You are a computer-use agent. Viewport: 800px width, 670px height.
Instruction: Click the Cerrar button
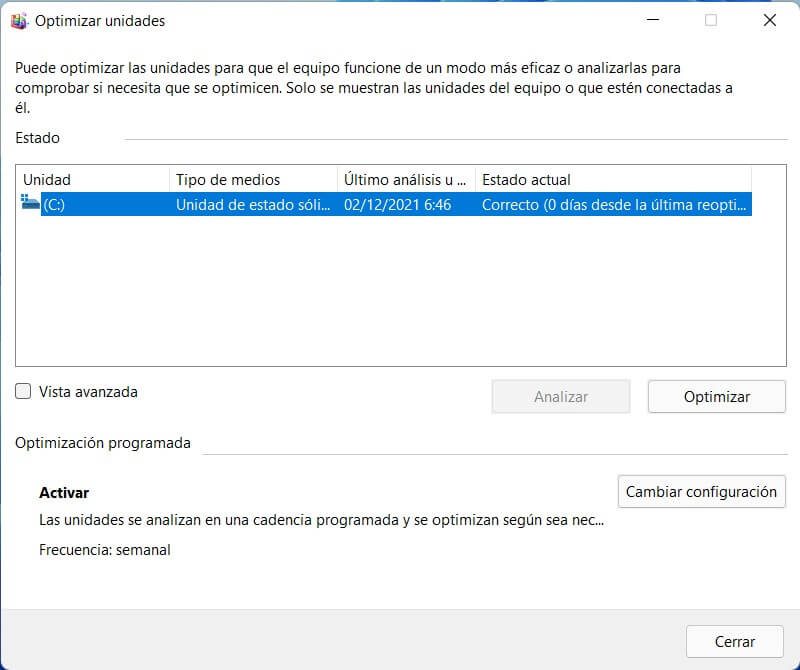tap(735, 641)
